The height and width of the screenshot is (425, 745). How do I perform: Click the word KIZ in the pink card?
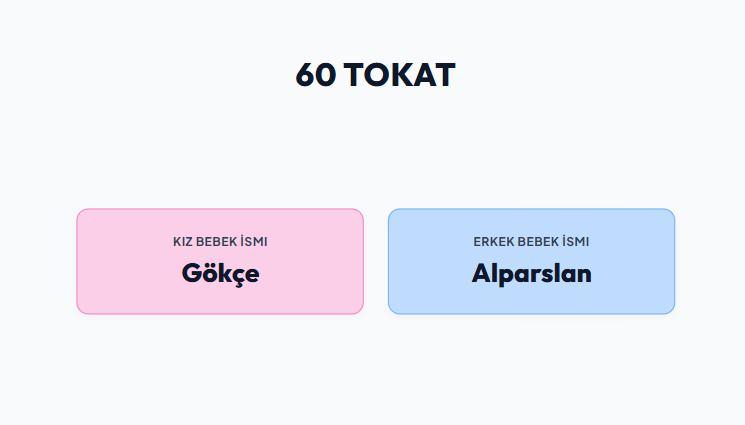pos(183,241)
